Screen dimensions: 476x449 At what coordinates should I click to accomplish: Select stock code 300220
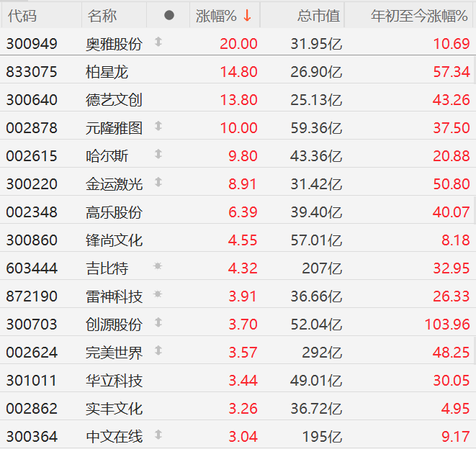coord(32,184)
